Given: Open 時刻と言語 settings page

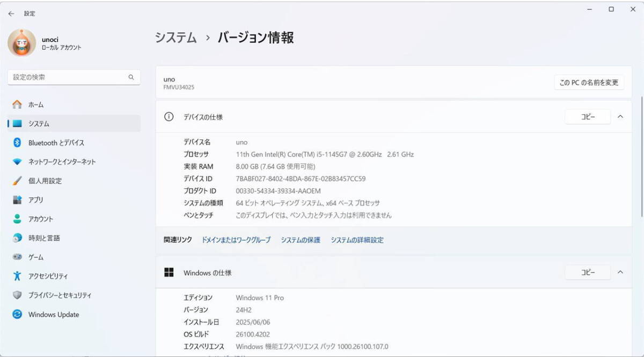Looking at the screenshot, I should point(74,238).
